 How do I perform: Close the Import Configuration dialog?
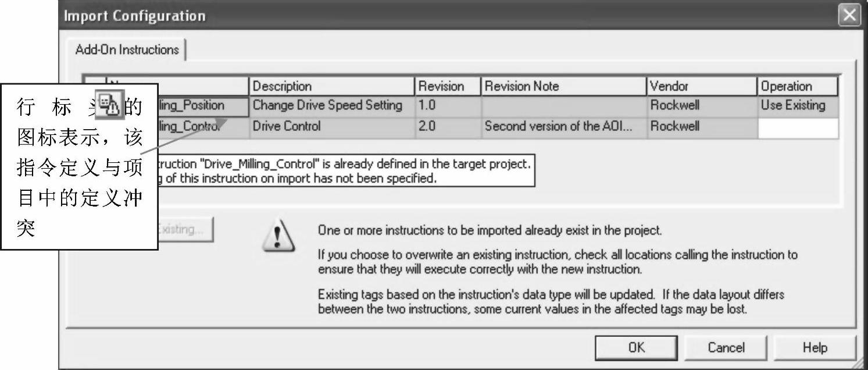click(849, 16)
